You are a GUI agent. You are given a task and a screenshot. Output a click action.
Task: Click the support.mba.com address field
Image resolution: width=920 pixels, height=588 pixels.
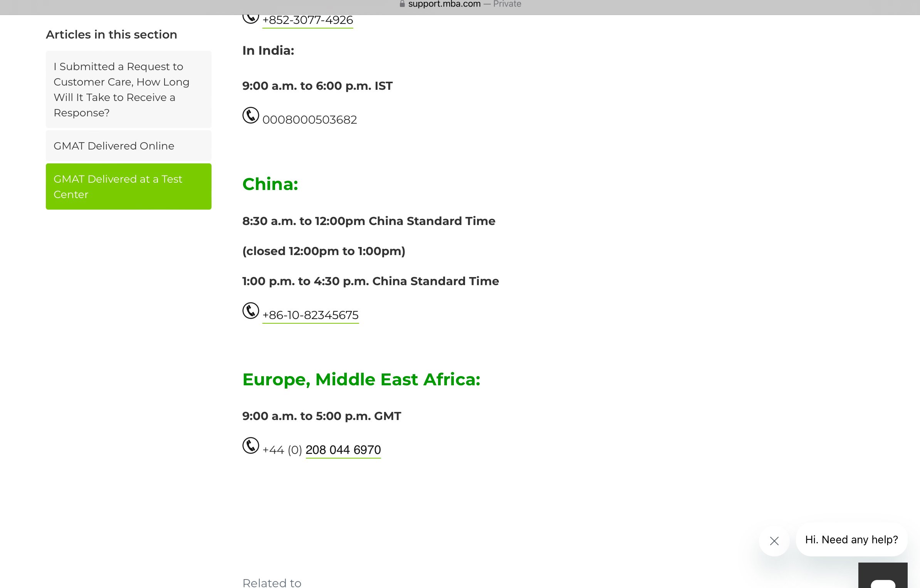tap(444, 4)
